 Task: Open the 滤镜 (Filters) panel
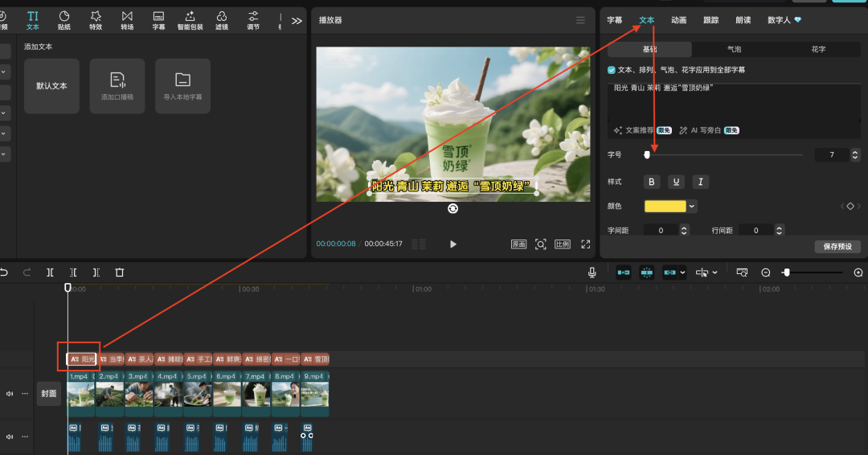[222, 20]
